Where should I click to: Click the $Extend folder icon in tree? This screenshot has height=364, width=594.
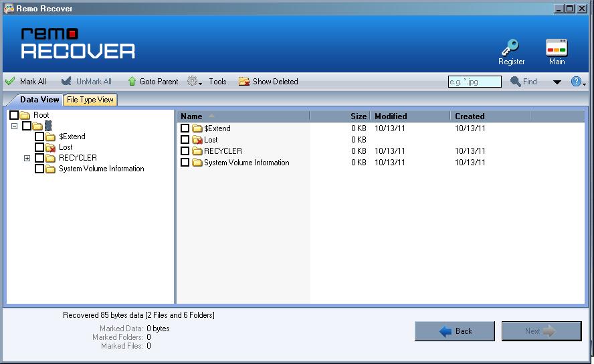point(50,136)
